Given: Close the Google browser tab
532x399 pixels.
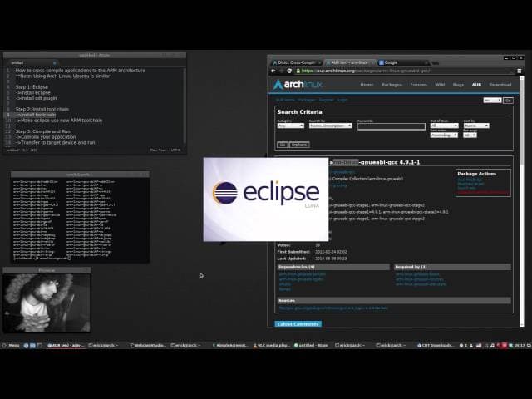Looking at the screenshot, I should point(426,62).
